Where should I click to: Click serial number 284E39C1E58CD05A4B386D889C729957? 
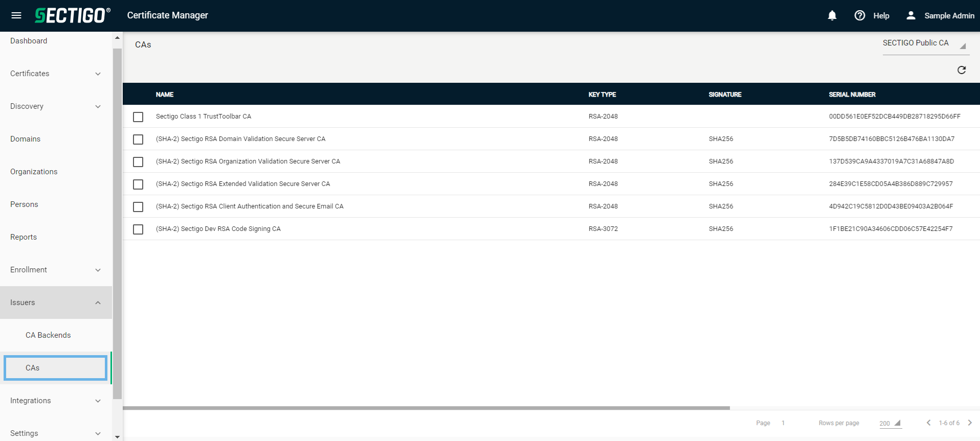[890, 184]
